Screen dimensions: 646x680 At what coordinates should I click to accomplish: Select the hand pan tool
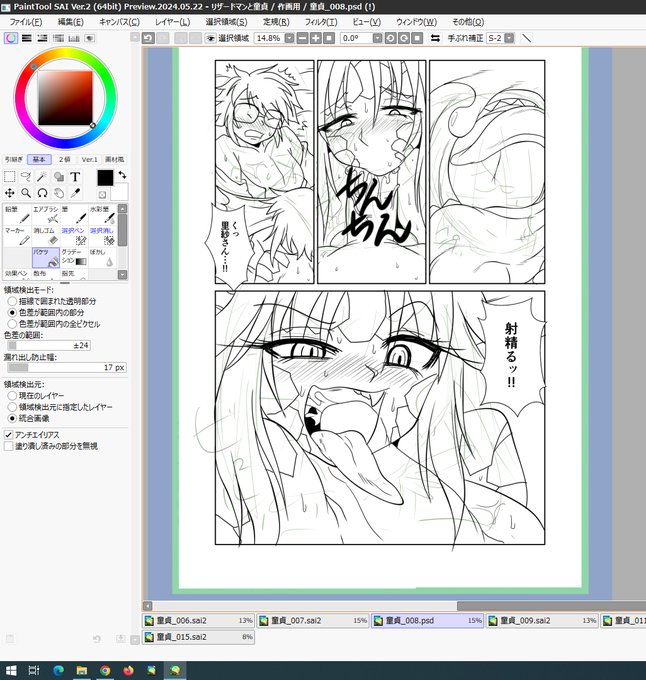59,193
